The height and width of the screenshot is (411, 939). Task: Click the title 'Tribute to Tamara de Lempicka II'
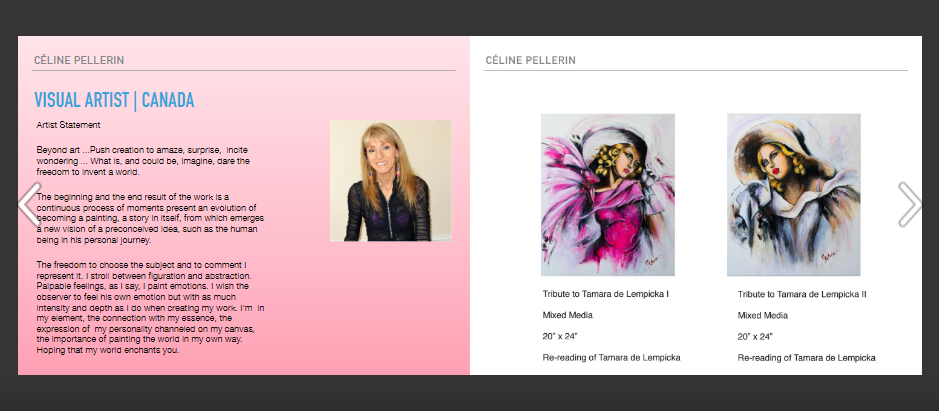pyautogui.click(x=802, y=294)
